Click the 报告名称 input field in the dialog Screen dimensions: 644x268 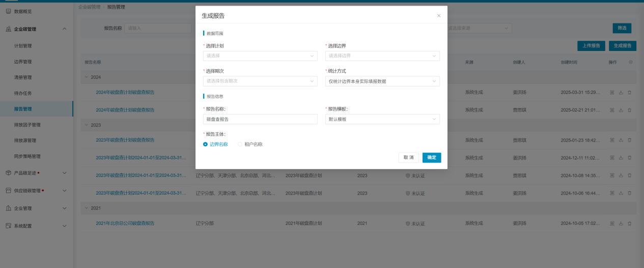[x=260, y=119]
